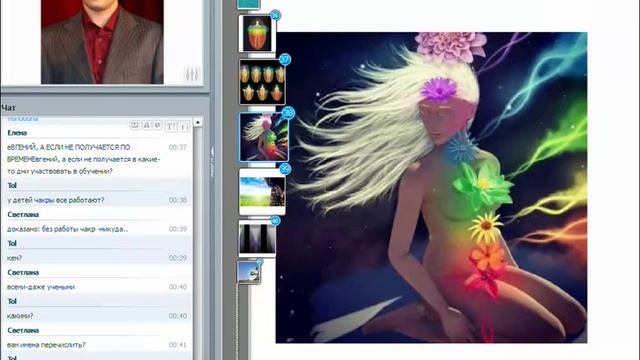Click the timestamp 00:41
This screenshot has height=360, width=640.
[x=178, y=345]
